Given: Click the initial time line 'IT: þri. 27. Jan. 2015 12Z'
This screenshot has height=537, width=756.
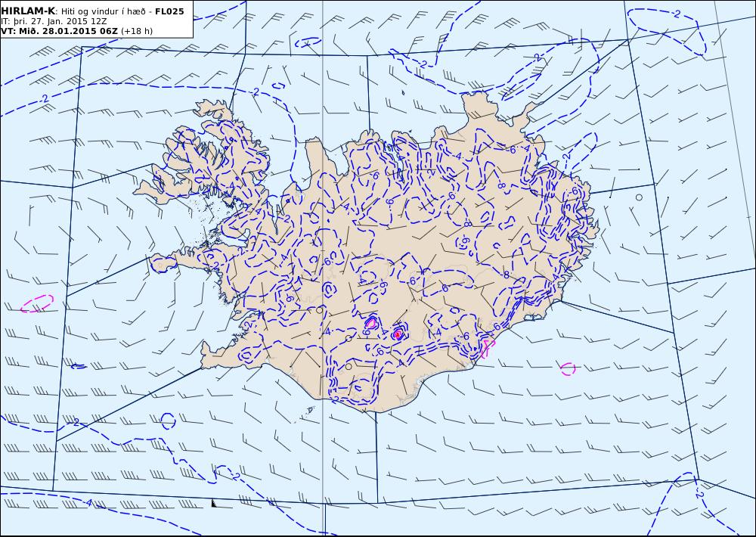Looking at the screenshot, I should point(54,21).
